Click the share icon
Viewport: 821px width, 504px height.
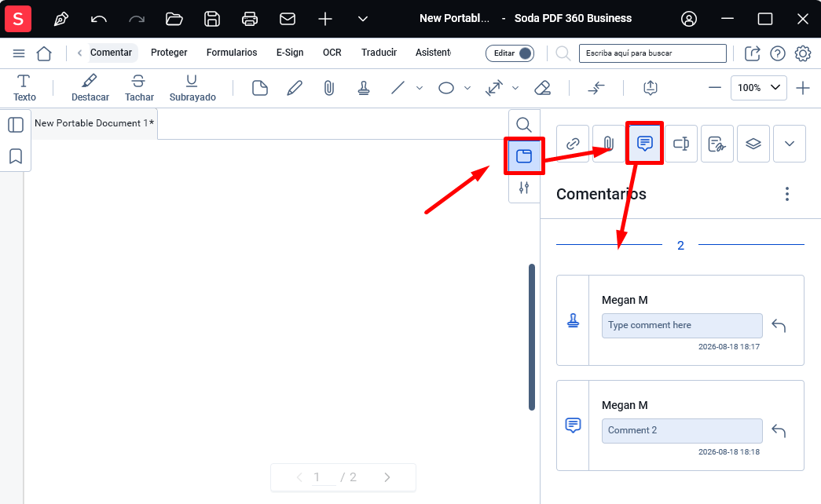point(753,53)
